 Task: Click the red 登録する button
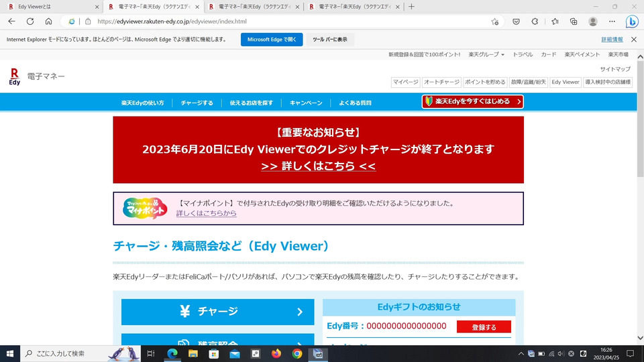[484, 327]
